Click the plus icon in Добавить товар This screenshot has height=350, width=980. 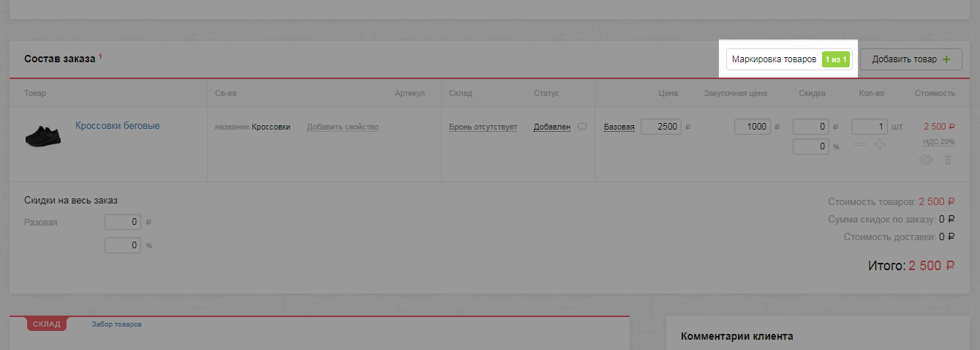(947, 59)
